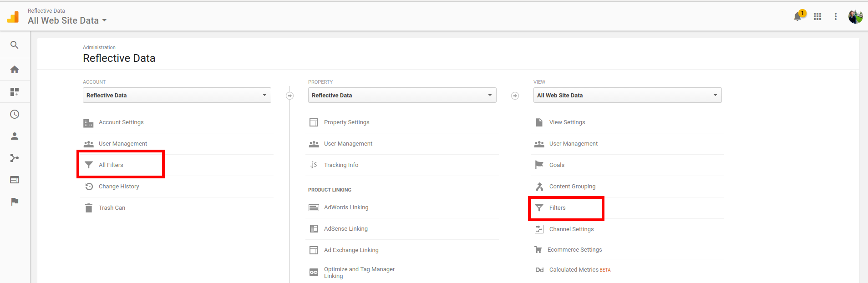Open All Filters link

[x=111, y=165]
